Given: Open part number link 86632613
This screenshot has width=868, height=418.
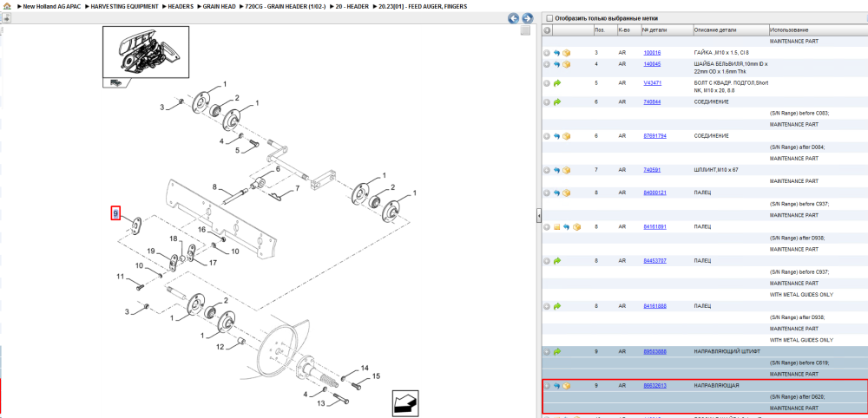Looking at the screenshot, I should [x=654, y=385].
